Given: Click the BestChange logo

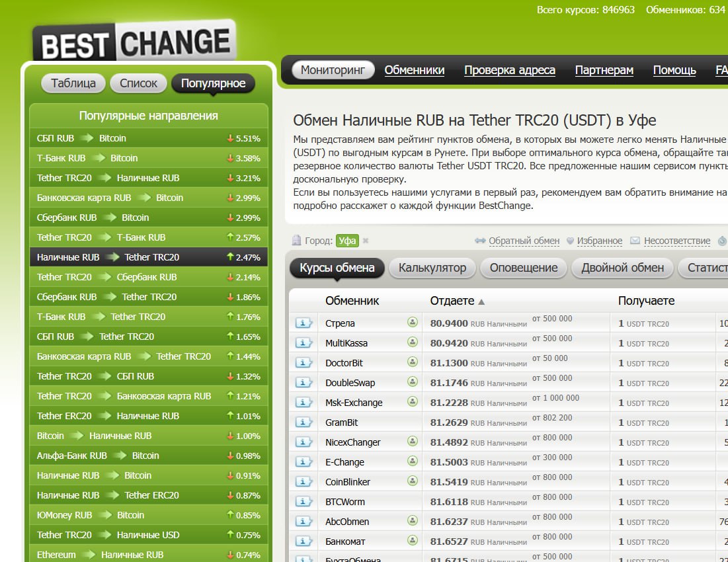Looking at the screenshot, I should 136,42.
